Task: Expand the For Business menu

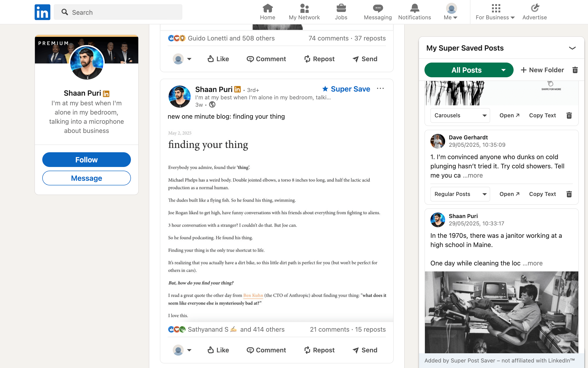Action: tap(495, 12)
